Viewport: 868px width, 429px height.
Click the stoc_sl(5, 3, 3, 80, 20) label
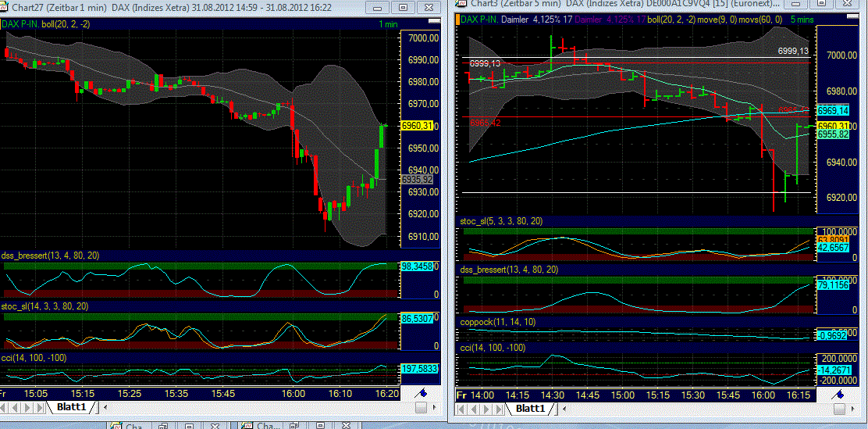point(502,221)
